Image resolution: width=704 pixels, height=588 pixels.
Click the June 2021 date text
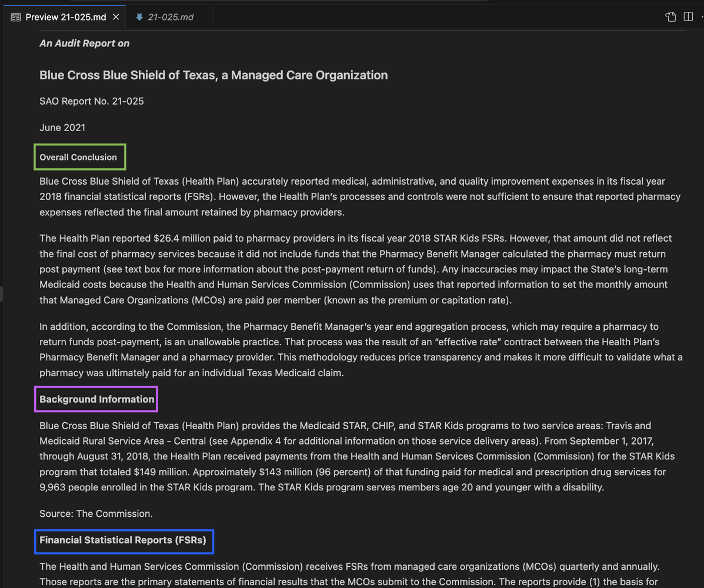[62, 128]
